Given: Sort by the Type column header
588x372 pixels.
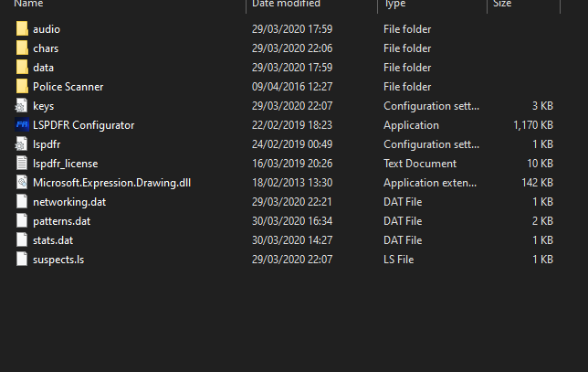Looking at the screenshot, I should pyautogui.click(x=394, y=5).
